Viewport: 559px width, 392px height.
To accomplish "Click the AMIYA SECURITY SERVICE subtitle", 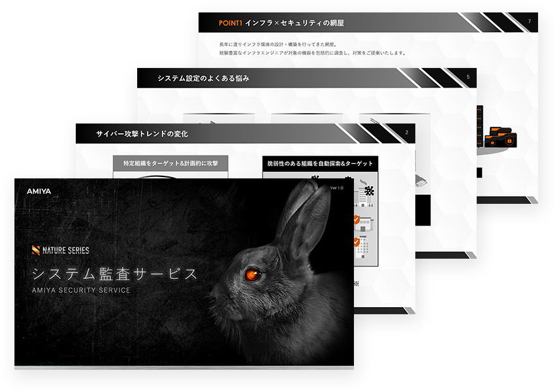I will [x=81, y=290].
